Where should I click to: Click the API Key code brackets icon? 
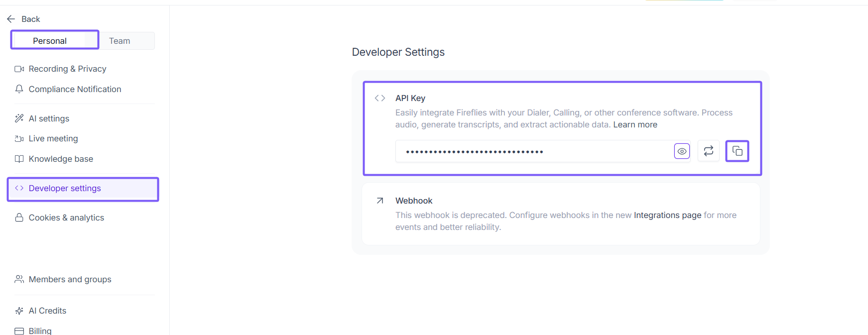pos(380,98)
